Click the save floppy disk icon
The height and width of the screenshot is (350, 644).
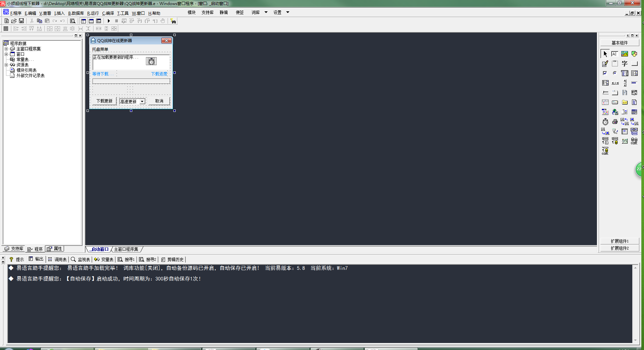pos(21,21)
